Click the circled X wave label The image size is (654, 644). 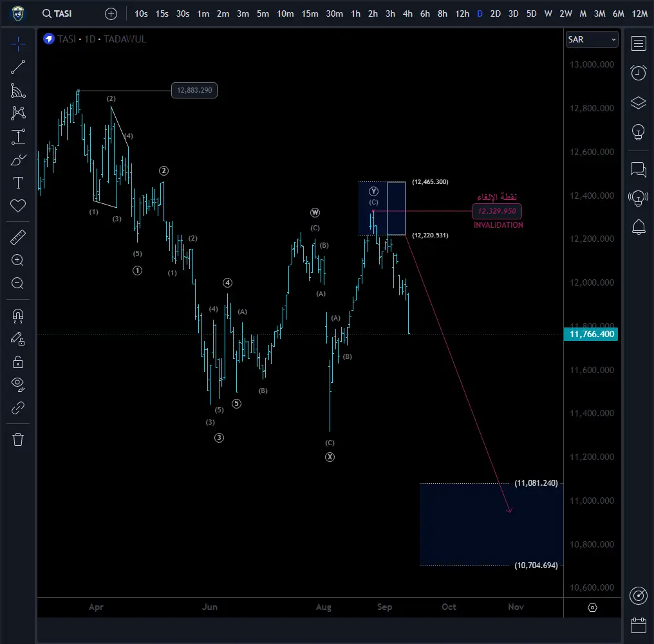(330, 457)
